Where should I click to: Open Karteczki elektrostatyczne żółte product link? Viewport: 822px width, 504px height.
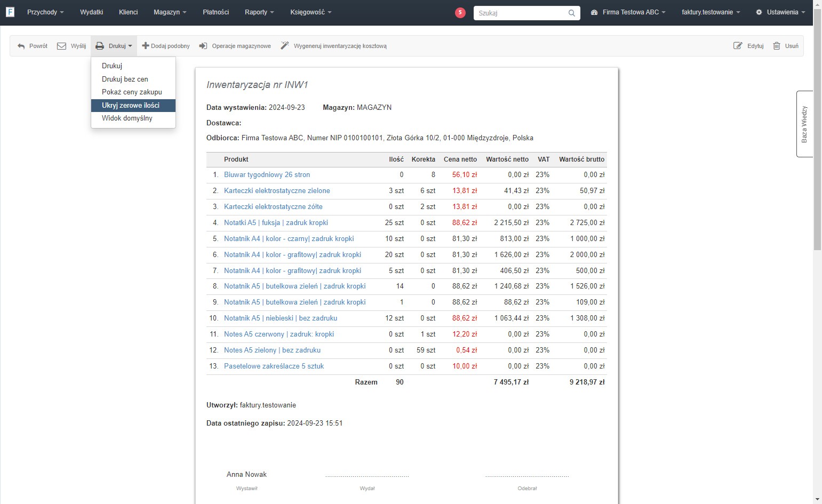point(273,207)
